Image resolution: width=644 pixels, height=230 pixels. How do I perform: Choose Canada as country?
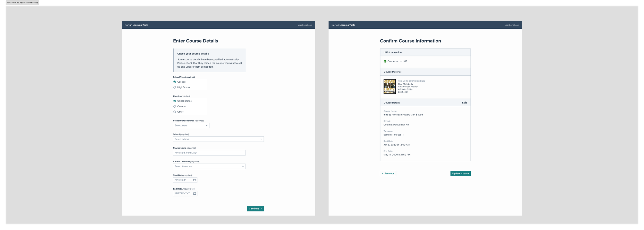[x=175, y=106]
